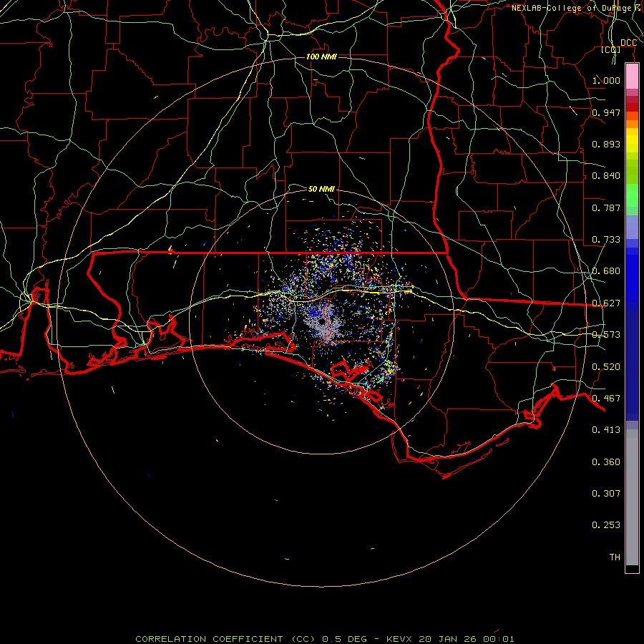The width and height of the screenshot is (644, 644).
Task: Click the "0.5 DEG" elevation text
Action: [344, 639]
